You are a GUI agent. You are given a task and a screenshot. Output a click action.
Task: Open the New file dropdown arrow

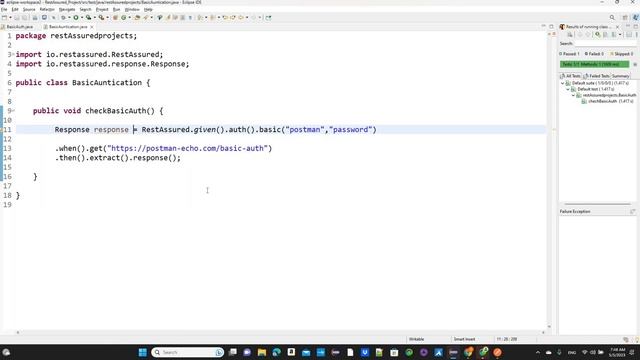click(x=10, y=18)
